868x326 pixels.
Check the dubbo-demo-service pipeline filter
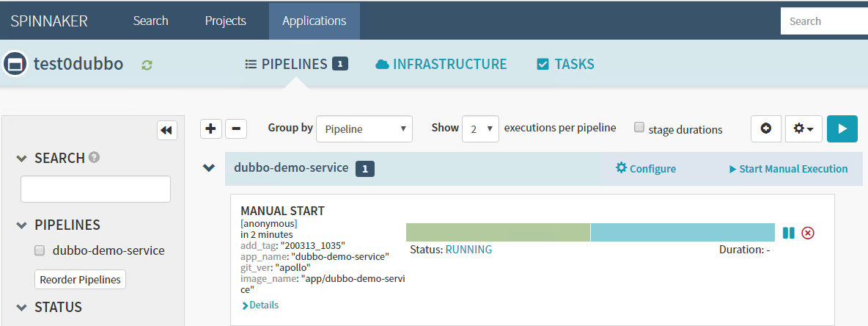pos(40,250)
